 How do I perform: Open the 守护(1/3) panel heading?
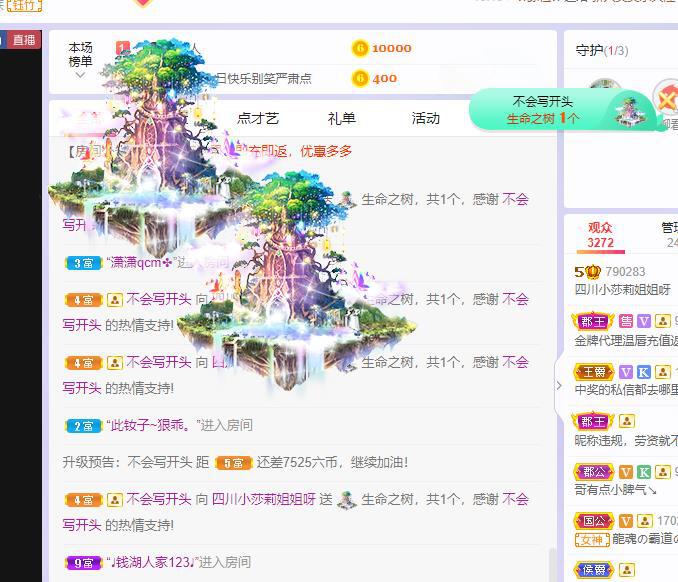(x=601, y=51)
